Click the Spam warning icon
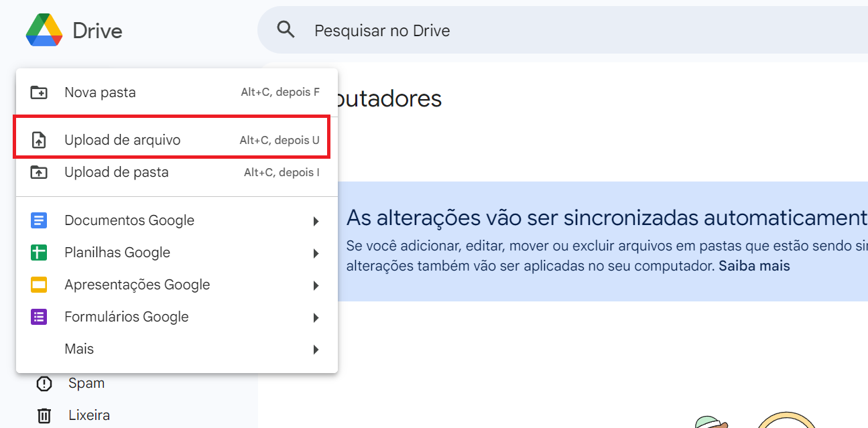 coord(44,382)
